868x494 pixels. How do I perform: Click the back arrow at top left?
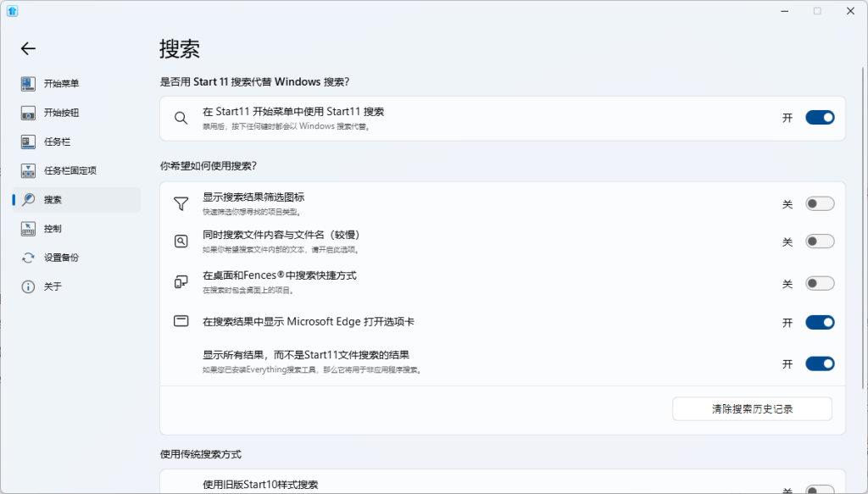tap(27, 48)
